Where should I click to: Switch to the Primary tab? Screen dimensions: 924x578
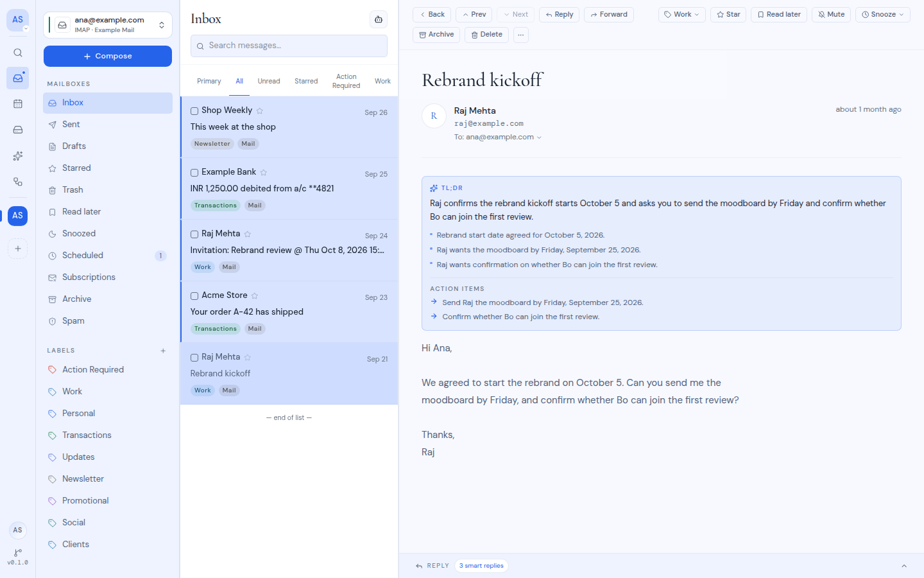point(209,82)
